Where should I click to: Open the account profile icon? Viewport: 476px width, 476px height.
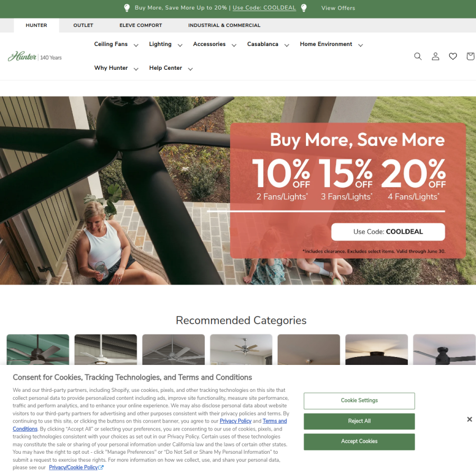435,56
